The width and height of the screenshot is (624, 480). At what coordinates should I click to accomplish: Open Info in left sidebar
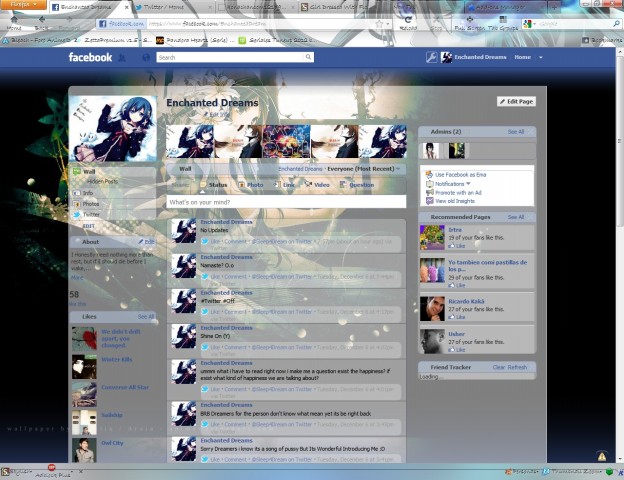coord(114,193)
